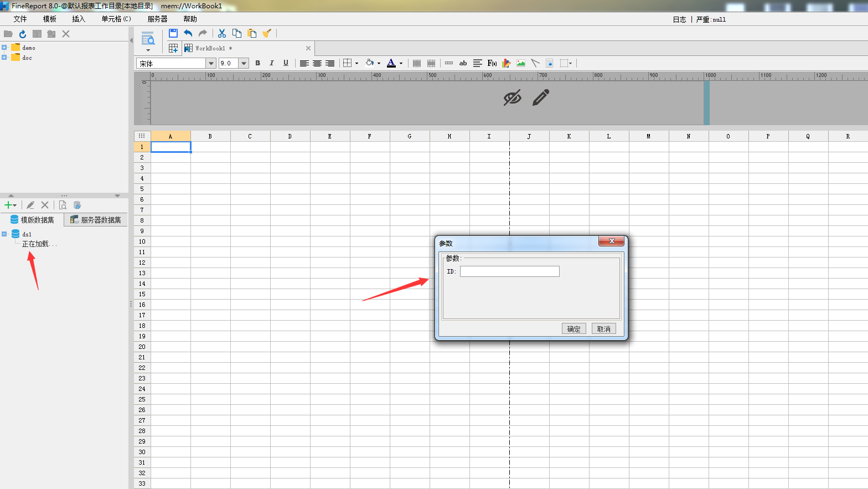This screenshot has height=489, width=868.
Task: Click the insert image icon
Action: (x=521, y=63)
